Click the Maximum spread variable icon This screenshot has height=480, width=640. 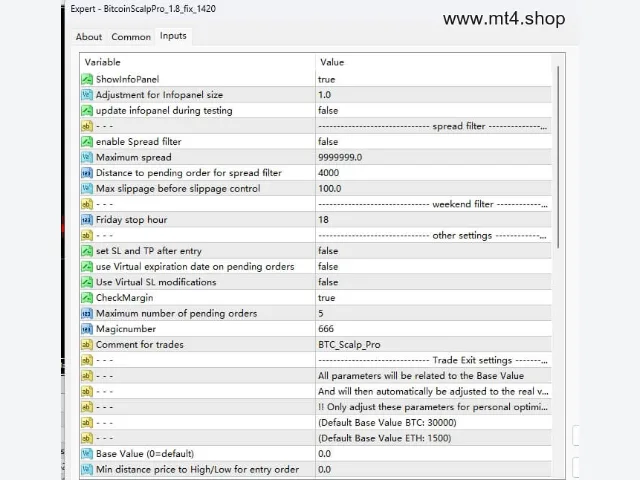tap(87, 157)
